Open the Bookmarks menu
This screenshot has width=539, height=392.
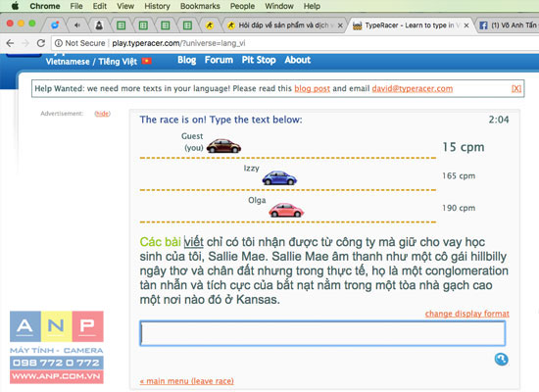(200, 6)
